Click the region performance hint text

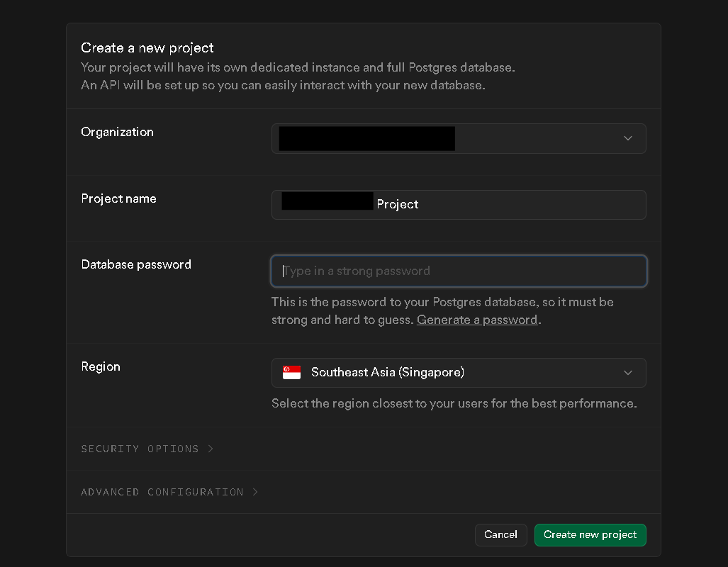pos(454,403)
